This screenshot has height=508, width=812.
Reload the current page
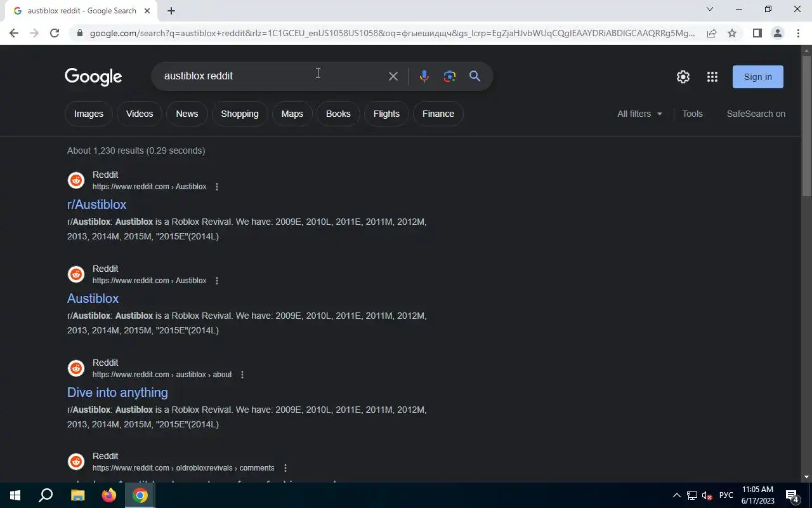55,33
